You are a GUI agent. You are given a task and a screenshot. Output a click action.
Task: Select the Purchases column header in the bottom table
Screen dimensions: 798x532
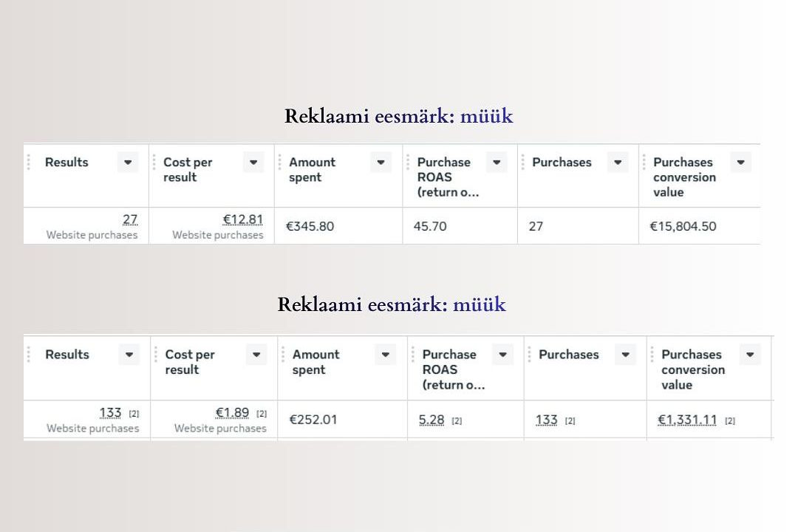569,355
